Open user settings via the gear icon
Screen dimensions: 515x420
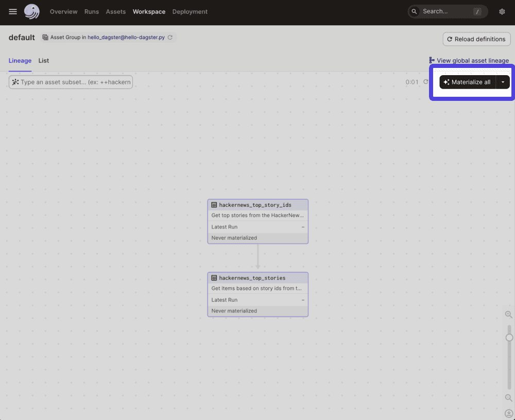tap(502, 11)
